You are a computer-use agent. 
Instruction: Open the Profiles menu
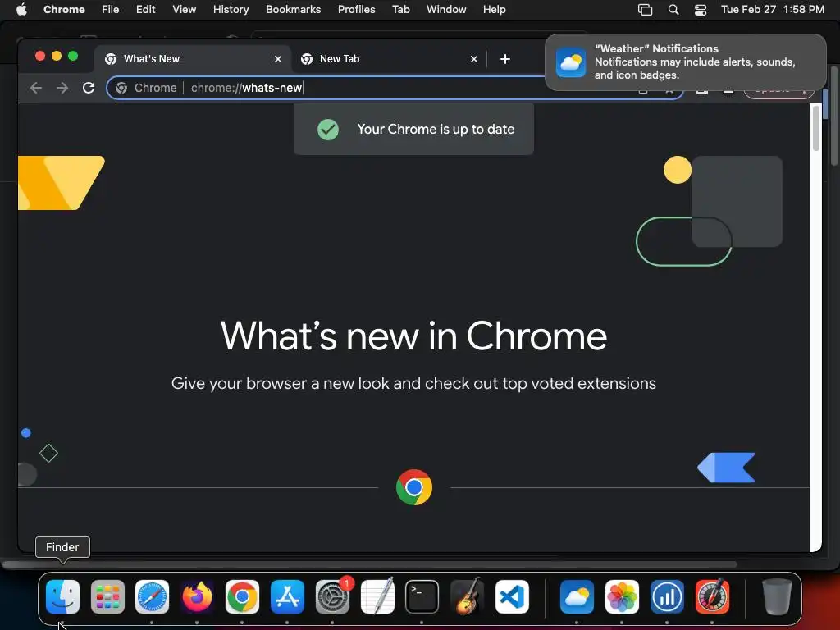(356, 10)
